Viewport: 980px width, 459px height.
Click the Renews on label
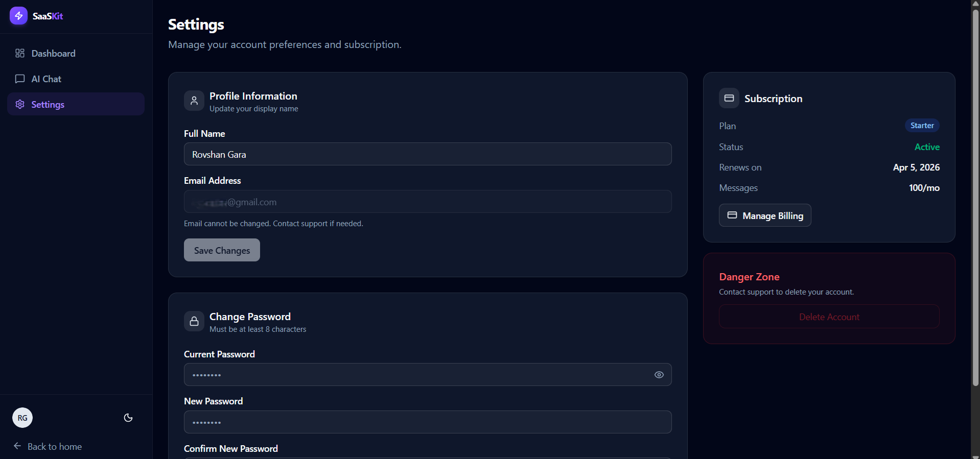(x=740, y=167)
